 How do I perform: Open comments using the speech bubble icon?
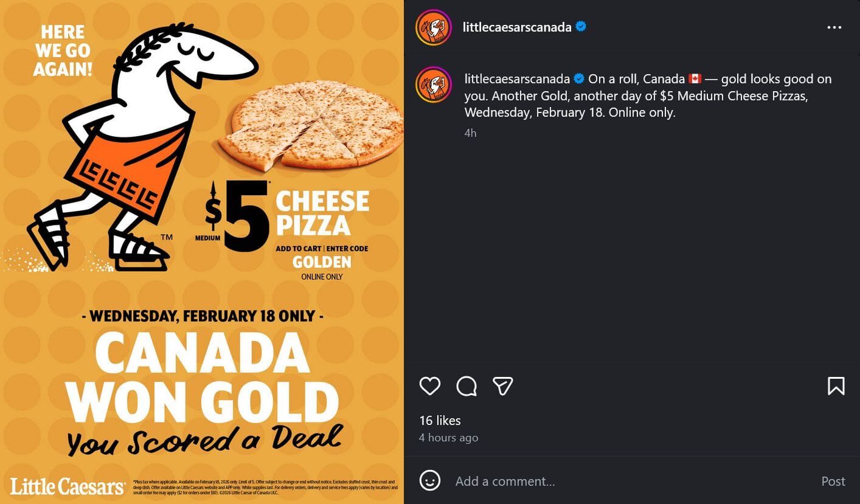pos(466,386)
